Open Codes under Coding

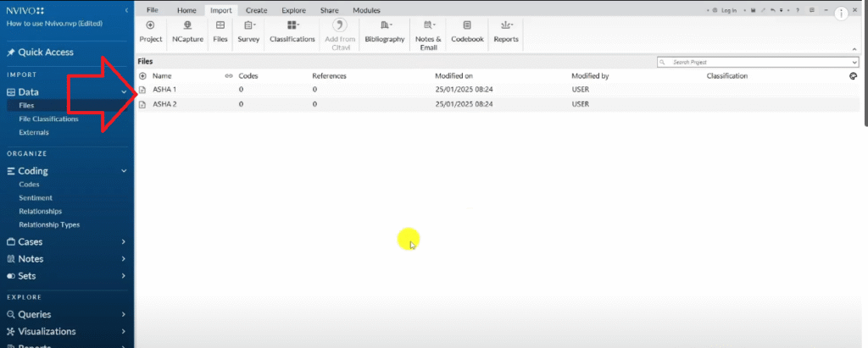29,185
